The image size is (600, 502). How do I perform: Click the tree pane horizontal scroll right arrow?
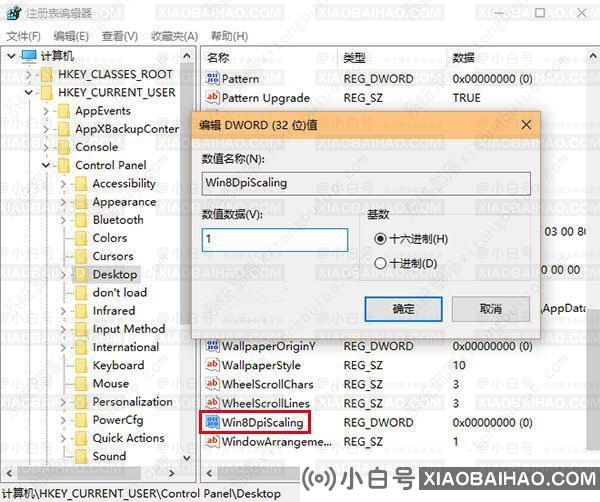171,474
